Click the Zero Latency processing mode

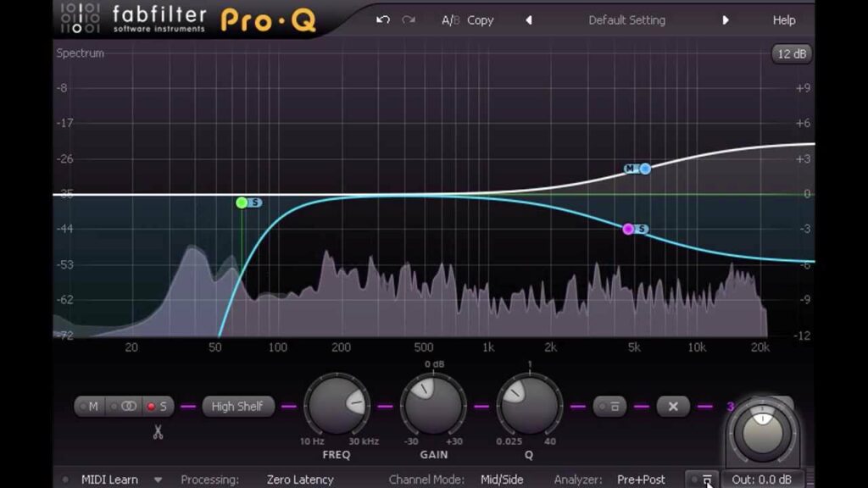click(x=299, y=480)
